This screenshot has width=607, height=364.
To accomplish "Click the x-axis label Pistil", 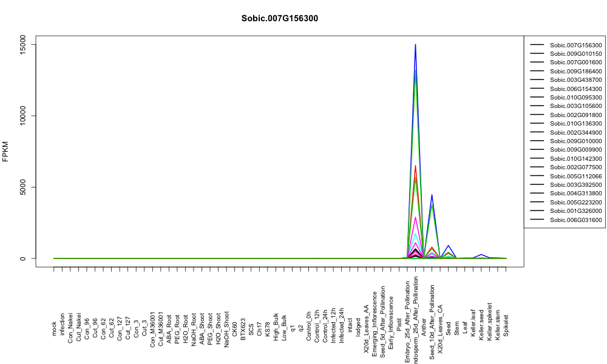I will coord(399,327).
